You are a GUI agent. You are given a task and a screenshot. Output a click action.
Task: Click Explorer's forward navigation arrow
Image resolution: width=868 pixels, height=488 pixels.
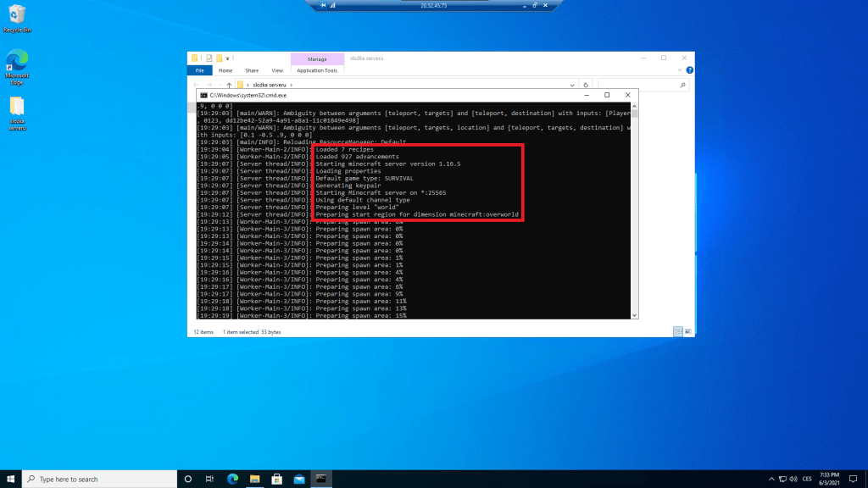[209, 86]
